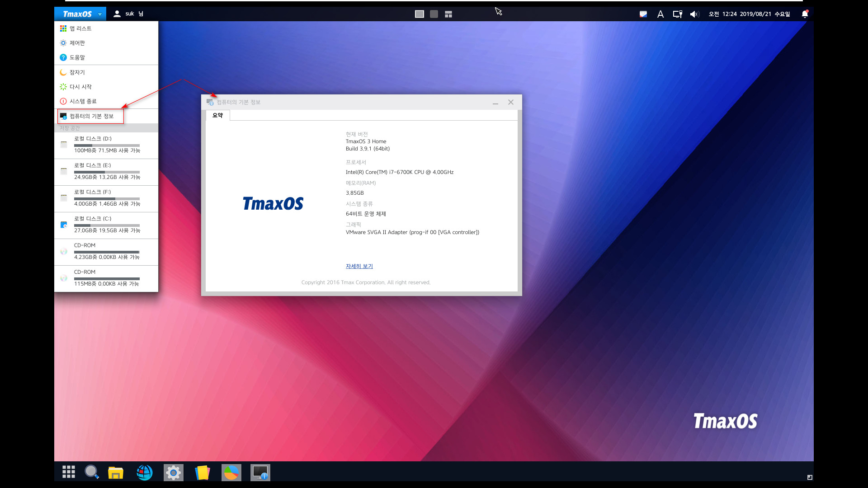This screenshot has height=488, width=868.
Task: Open the tiled window layout icon in top bar
Action: pos(448,14)
